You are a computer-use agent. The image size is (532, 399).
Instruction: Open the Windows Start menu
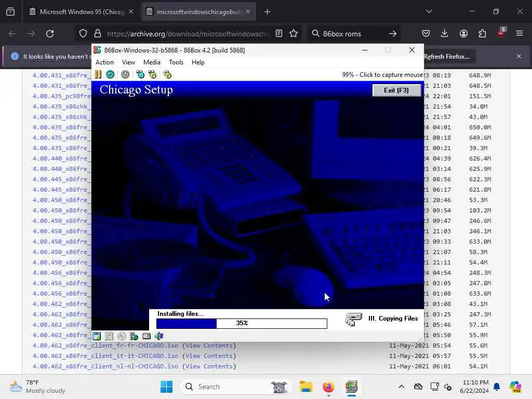click(x=166, y=387)
